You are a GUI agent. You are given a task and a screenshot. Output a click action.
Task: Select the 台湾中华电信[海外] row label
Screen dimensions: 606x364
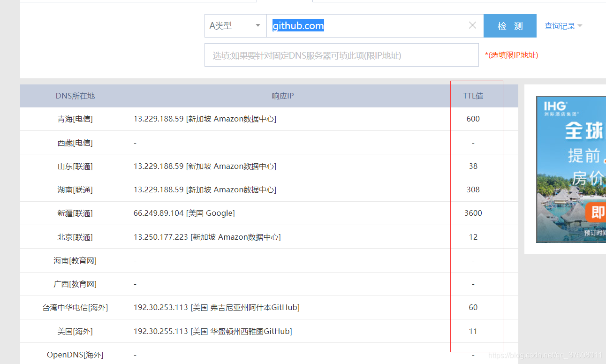pyautogui.click(x=75, y=308)
